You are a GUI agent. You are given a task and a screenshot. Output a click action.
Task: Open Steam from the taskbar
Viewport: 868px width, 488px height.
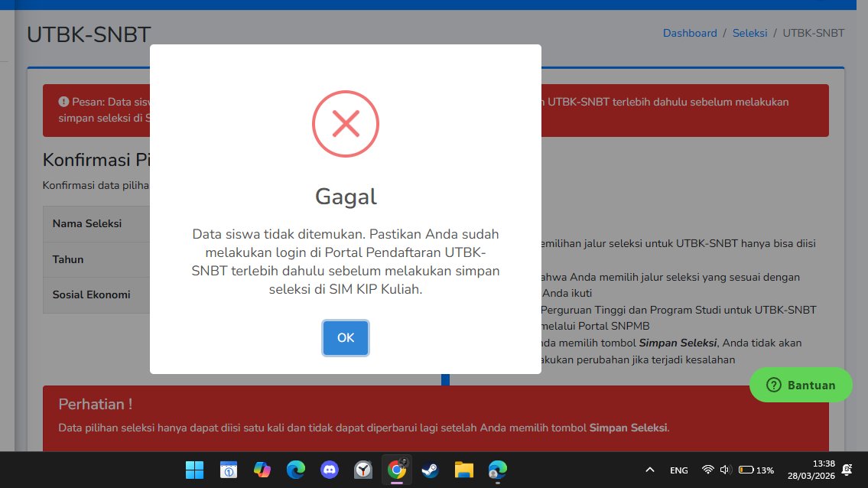(x=430, y=470)
